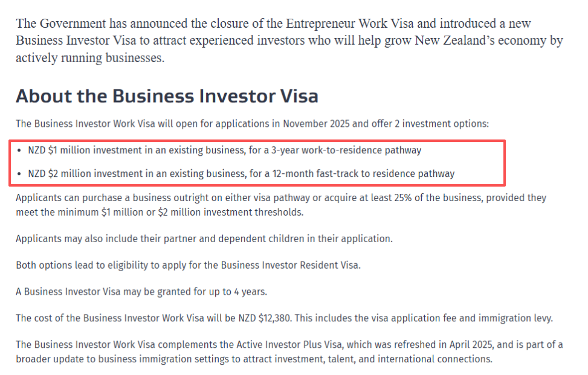Select the NZD $2 million investment bullet item
This screenshot has width=588, height=375.
[x=241, y=174]
